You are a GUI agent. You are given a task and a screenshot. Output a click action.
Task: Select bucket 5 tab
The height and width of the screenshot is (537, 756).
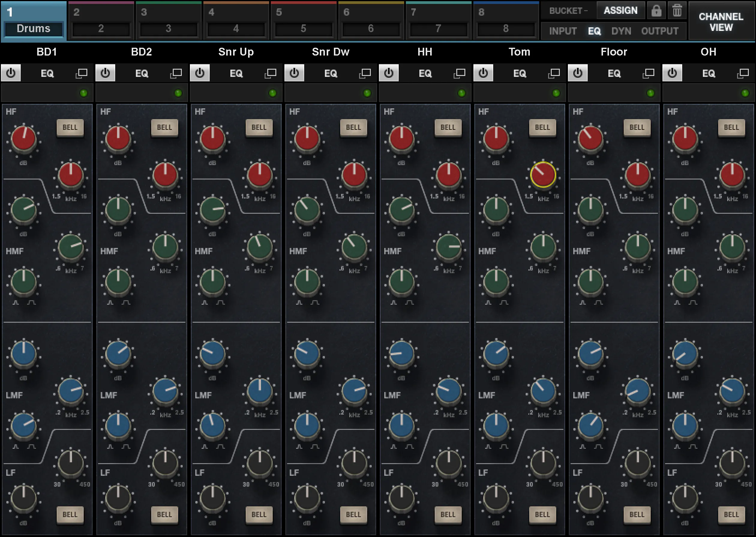[x=304, y=21]
